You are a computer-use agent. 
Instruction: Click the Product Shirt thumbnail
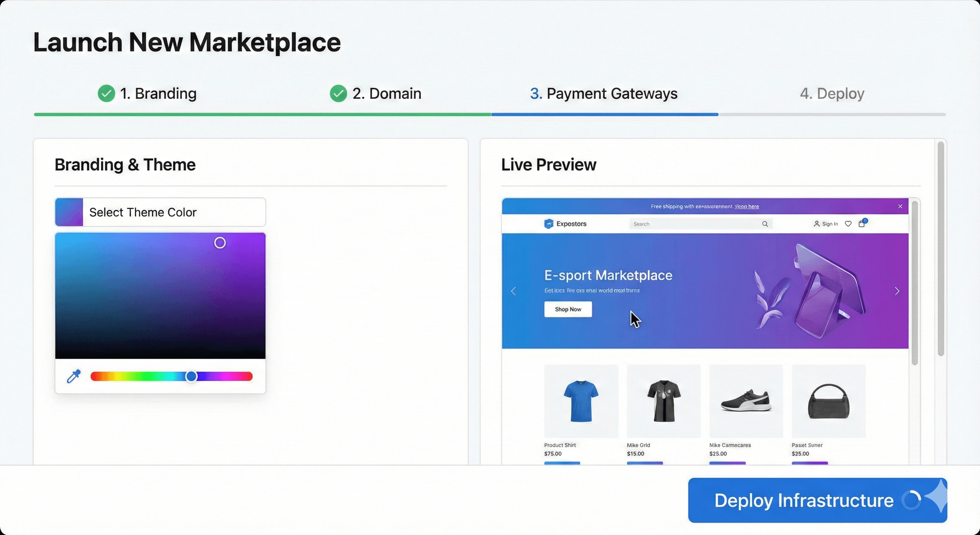click(581, 401)
